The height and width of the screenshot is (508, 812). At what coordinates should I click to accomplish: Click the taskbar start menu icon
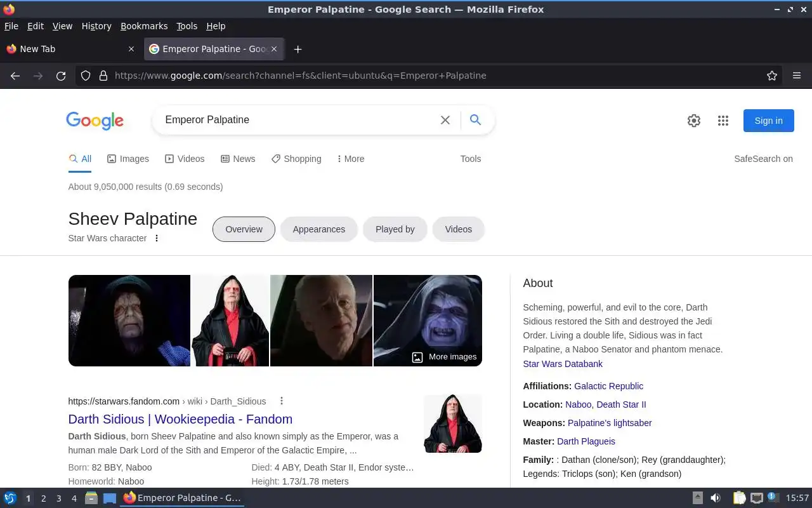pos(10,498)
